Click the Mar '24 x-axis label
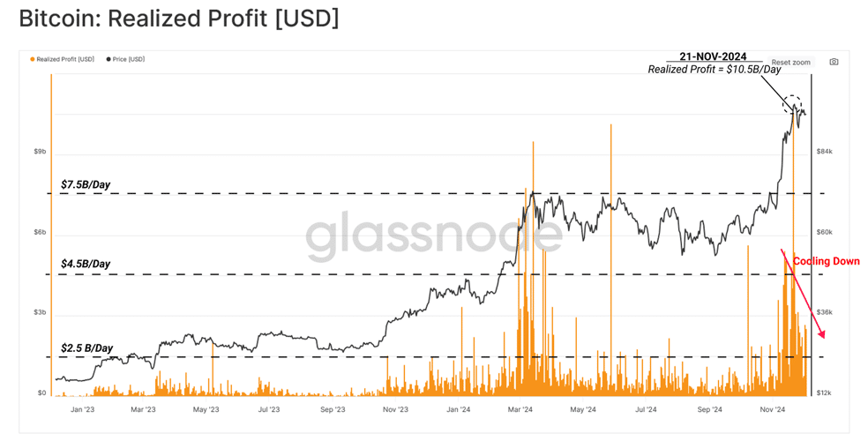The image size is (868, 441). [x=520, y=409]
